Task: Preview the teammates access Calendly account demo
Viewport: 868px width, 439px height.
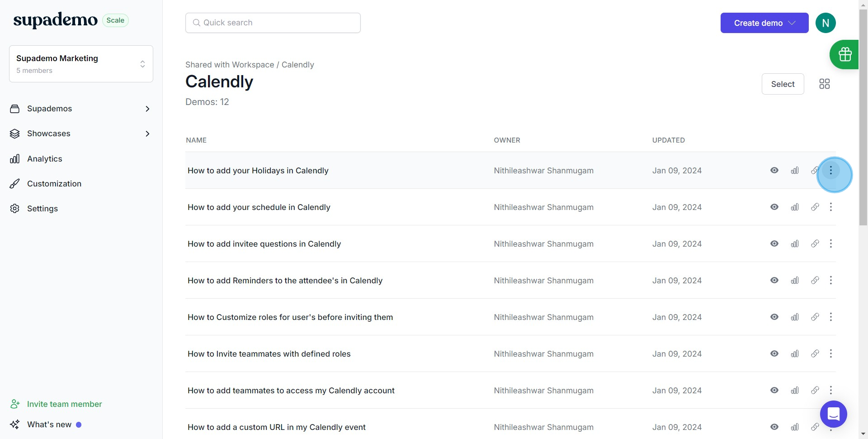Action: 774,390
